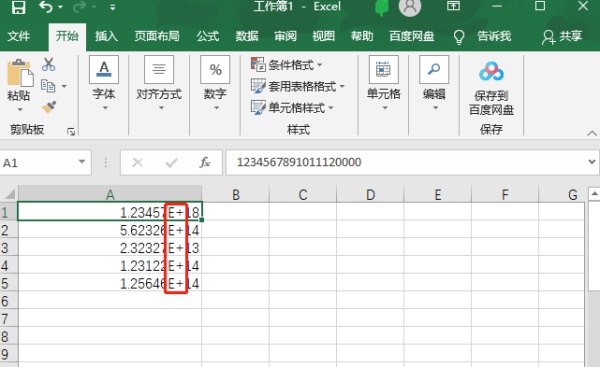Screen dimensions: 600x367
Task: Click the vertical scrollbar up arrow
Action: click(x=594, y=194)
